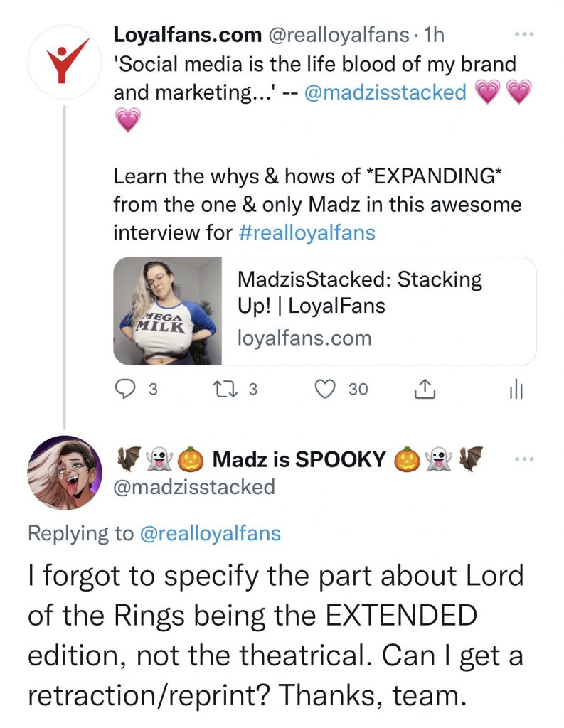Tap the share upload icon
This screenshot has width=564, height=728.
point(423,389)
